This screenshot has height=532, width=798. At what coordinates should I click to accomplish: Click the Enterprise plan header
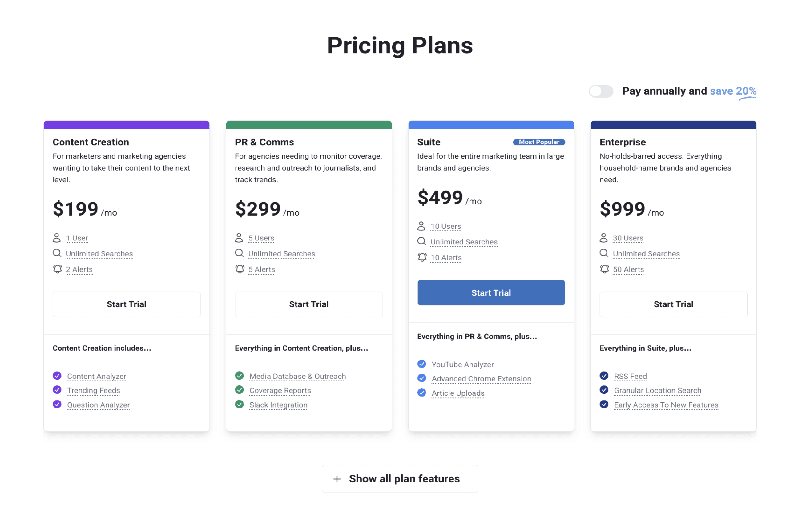coord(623,142)
